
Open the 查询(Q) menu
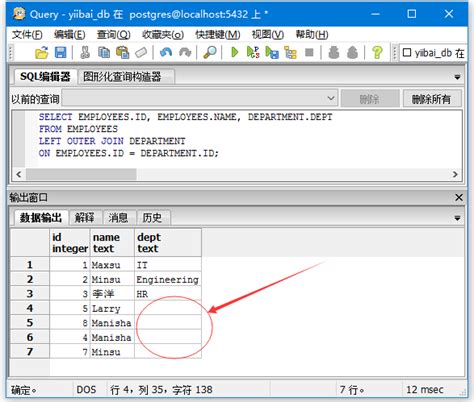click(x=113, y=34)
